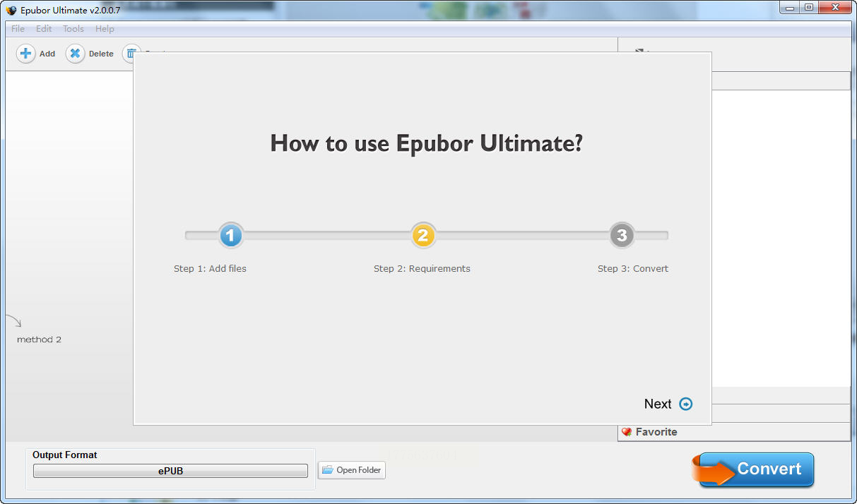
Task: Click the Open Folder button label
Action: 359,470
